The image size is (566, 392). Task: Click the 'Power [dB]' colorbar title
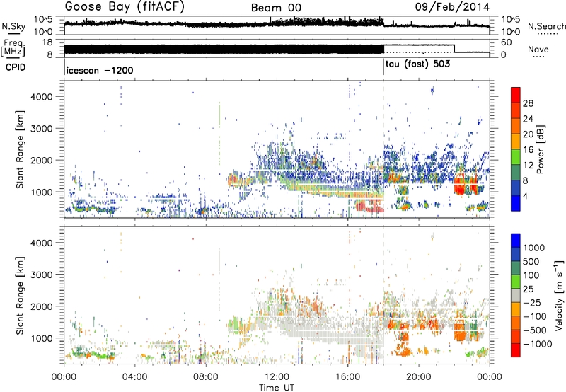[540, 149]
